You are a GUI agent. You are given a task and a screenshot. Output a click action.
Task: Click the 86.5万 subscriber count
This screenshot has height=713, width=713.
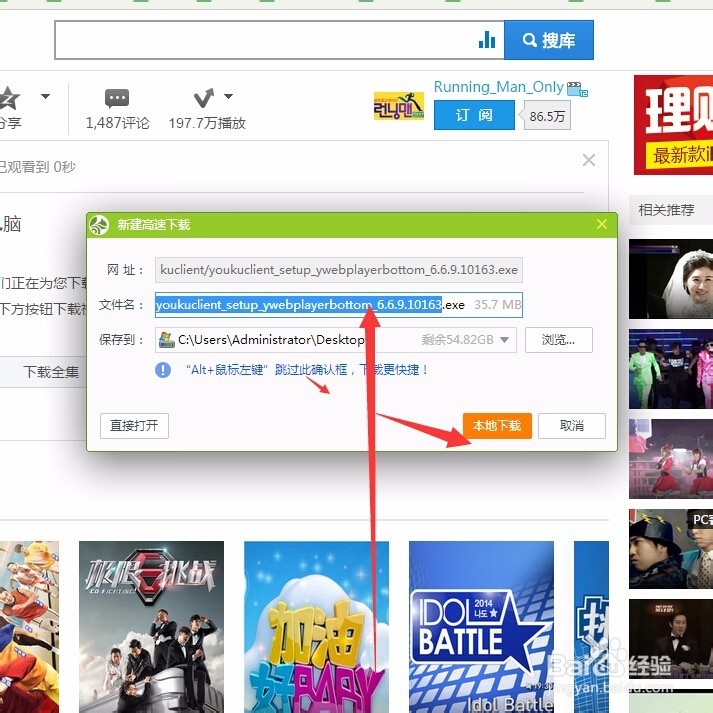547,116
